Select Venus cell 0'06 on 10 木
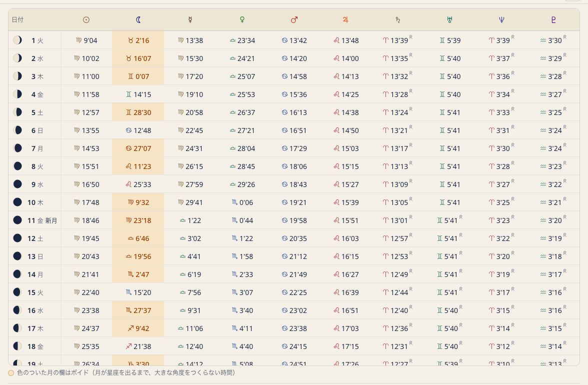The image size is (588, 385). [242, 202]
